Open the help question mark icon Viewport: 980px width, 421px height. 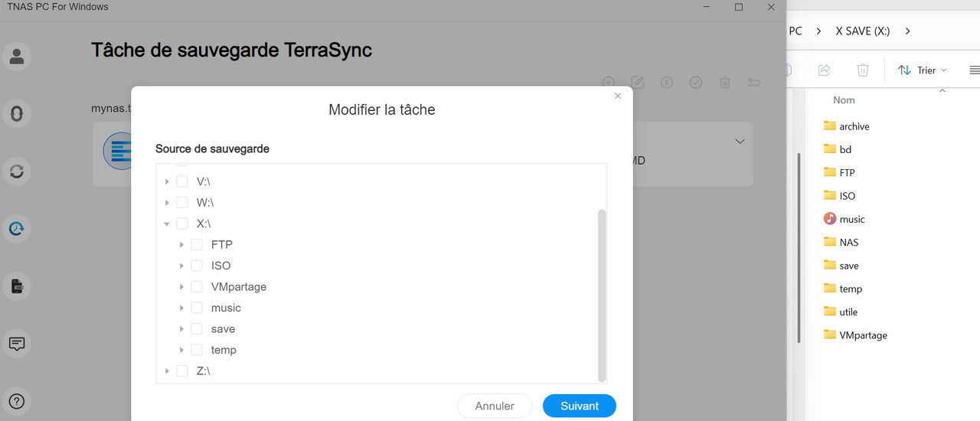point(17,401)
